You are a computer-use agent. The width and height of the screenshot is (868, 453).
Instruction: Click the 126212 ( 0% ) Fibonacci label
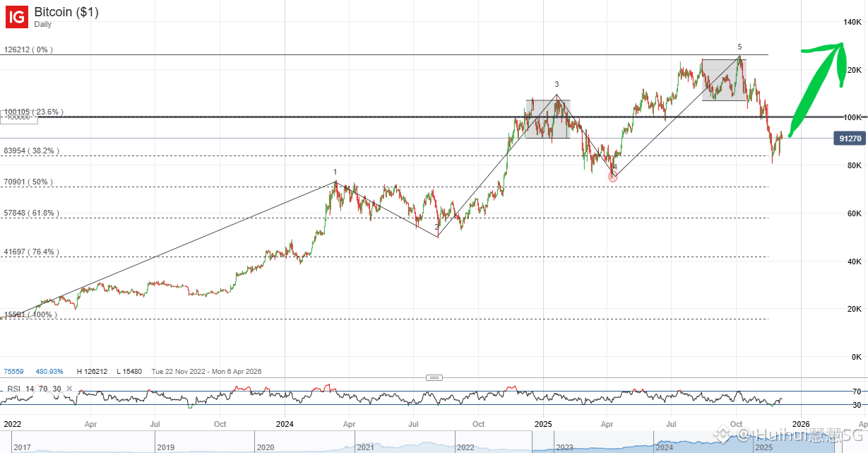[28, 50]
